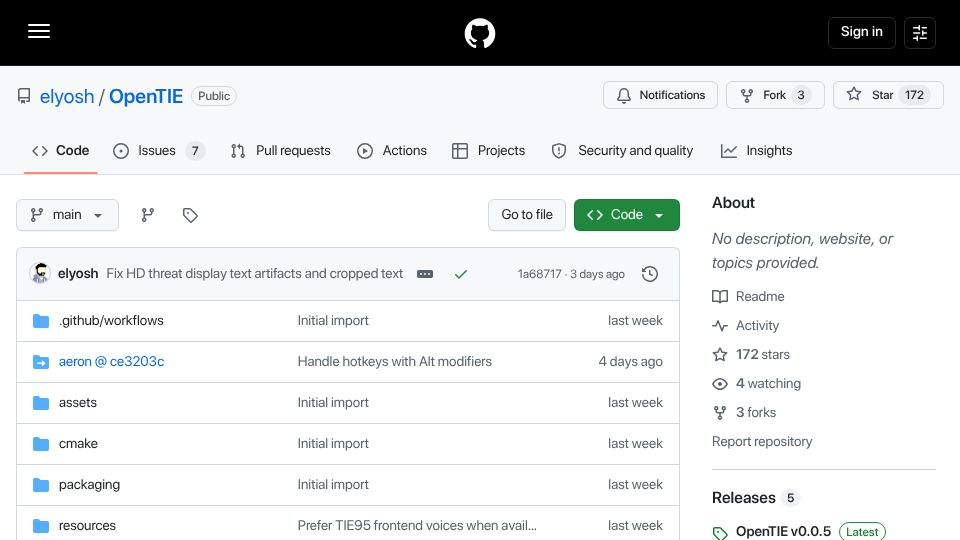
Task: Open 4 watching link
Action: tap(756, 383)
